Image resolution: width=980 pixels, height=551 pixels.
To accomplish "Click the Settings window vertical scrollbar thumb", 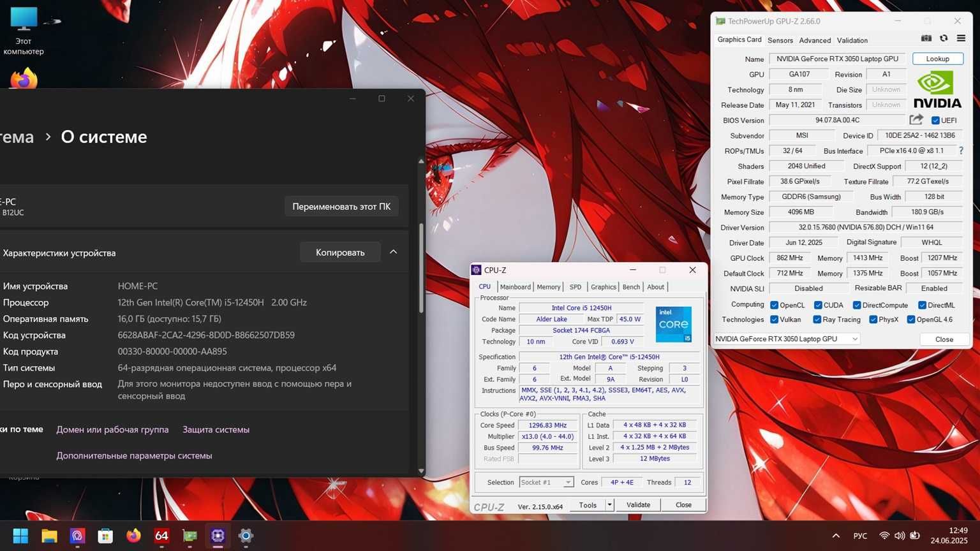I will [x=420, y=268].
